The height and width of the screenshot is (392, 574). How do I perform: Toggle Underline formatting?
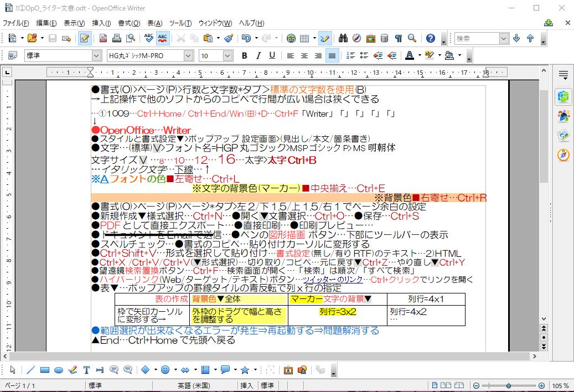coord(272,55)
